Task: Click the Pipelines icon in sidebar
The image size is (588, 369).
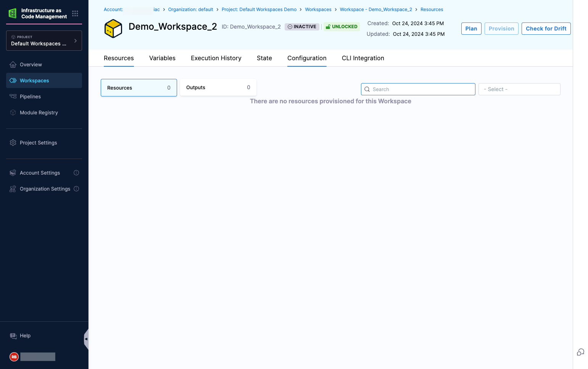Action: [13, 96]
